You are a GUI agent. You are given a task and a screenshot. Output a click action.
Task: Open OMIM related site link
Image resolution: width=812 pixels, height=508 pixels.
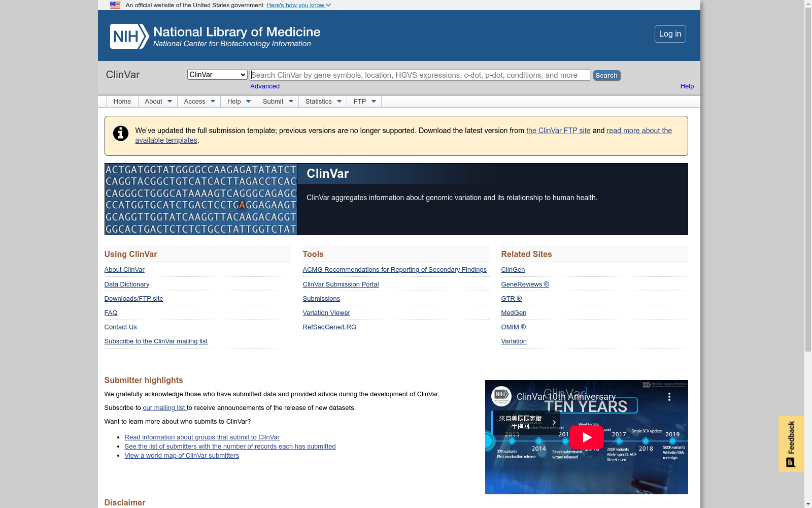[513, 327]
